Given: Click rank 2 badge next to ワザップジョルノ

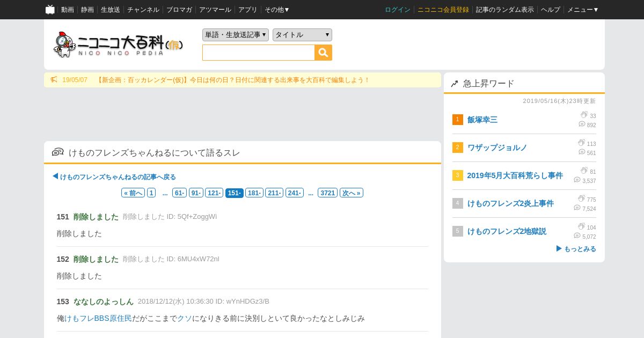Looking at the screenshot, I should [x=457, y=148].
